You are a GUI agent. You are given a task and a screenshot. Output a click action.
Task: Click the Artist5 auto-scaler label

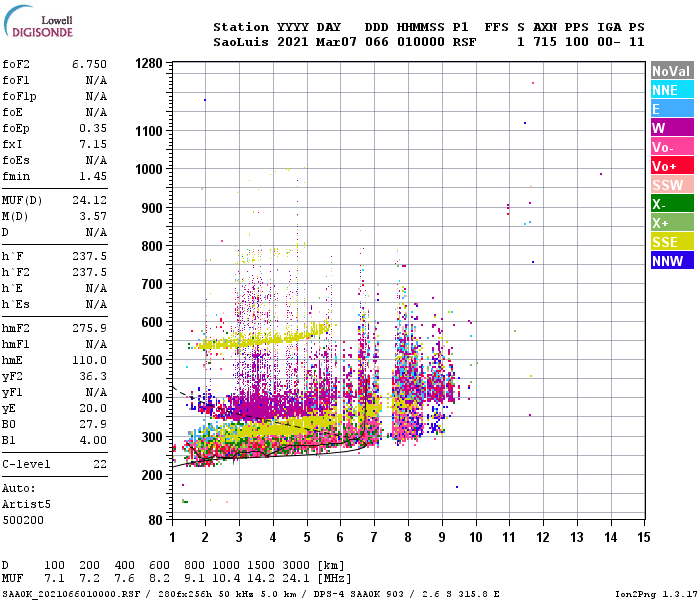coord(26,504)
